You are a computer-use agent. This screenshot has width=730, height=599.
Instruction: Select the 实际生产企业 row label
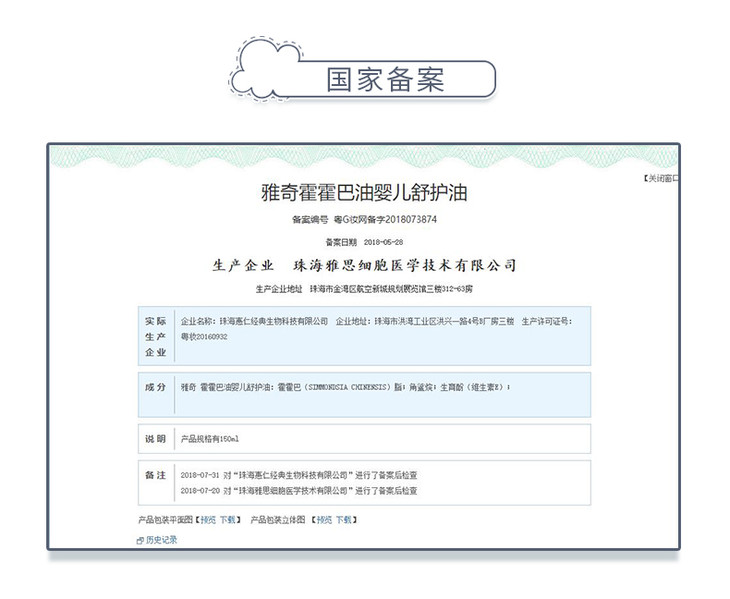[155, 337]
